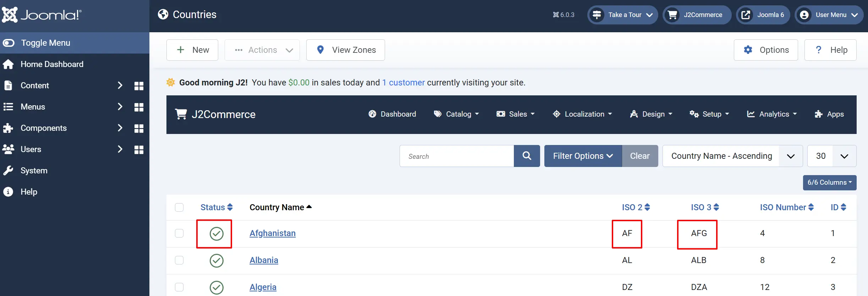Click the sun greeting icon
Image resolution: width=868 pixels, height=296 pixels.
[171, 83]
